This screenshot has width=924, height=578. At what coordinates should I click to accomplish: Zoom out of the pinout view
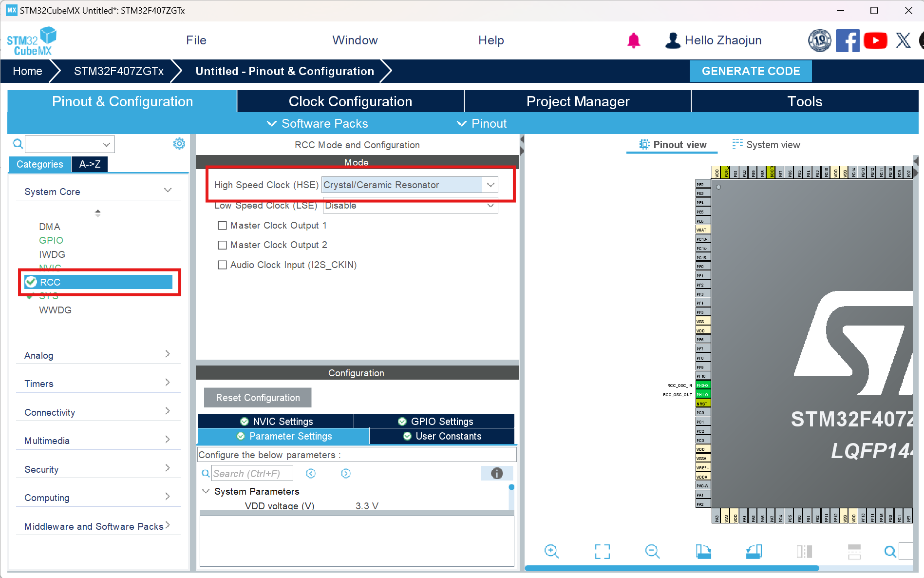[653, 551]
